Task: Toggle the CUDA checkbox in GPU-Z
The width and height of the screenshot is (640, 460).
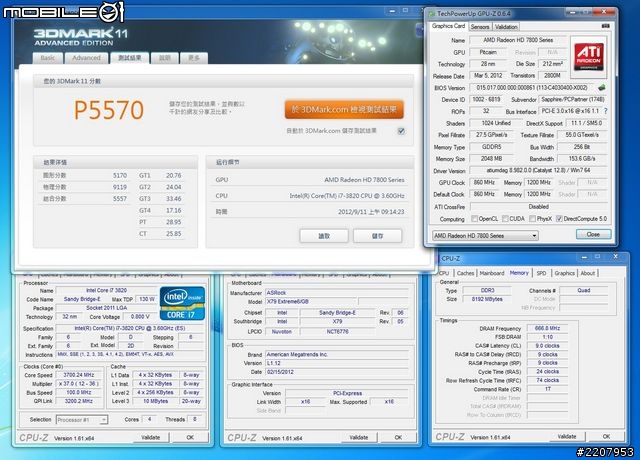Action: (x=505, y=219)
